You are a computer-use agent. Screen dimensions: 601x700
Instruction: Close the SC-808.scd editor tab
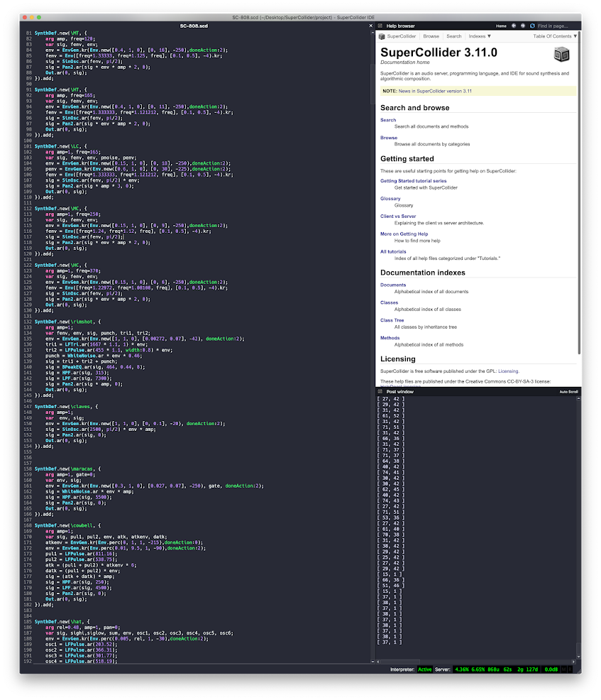tap(370, 26)
